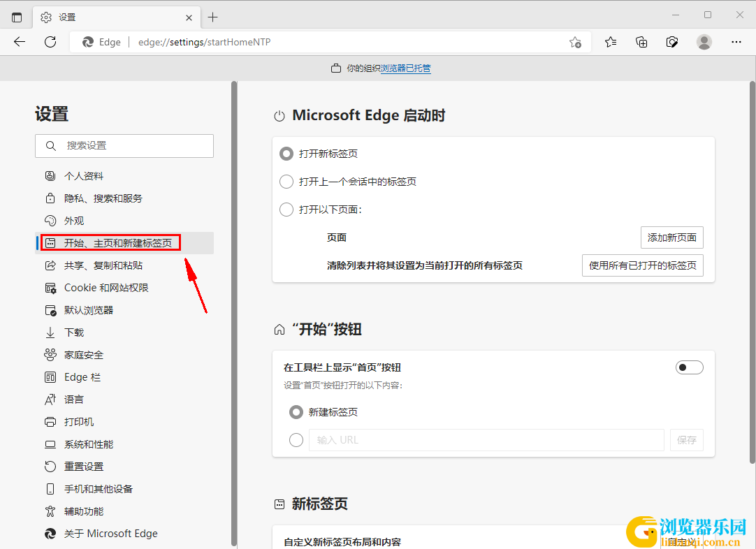
Task: Open 个人资料 settings section
Action: [124, 176]
